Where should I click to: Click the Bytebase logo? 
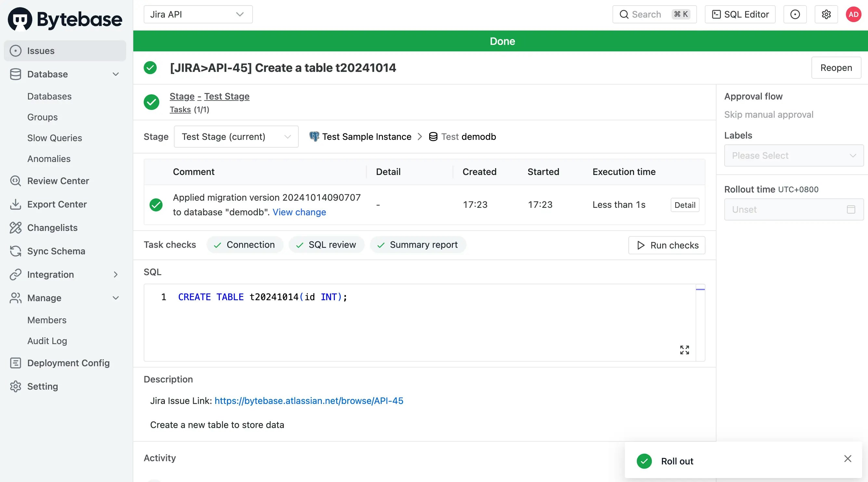[65, 19]
